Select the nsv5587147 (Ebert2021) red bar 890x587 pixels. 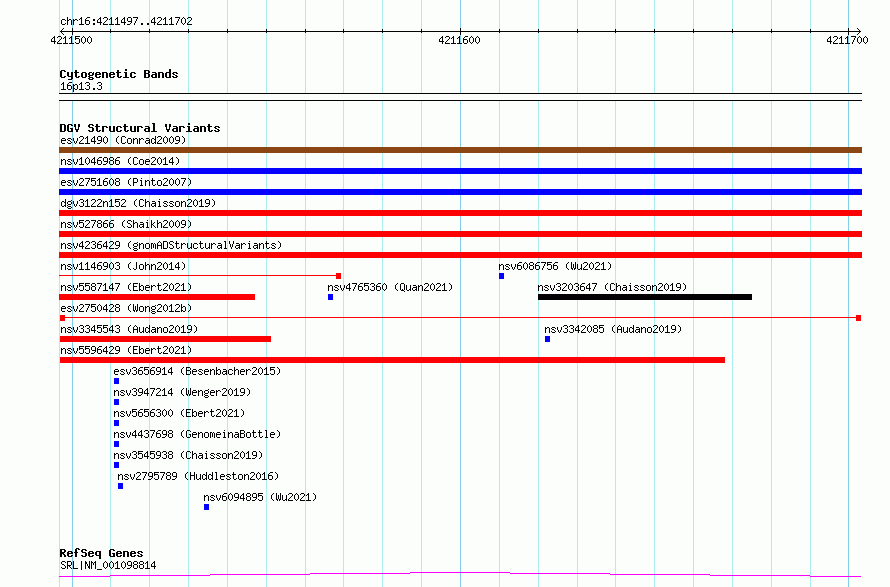157,297
